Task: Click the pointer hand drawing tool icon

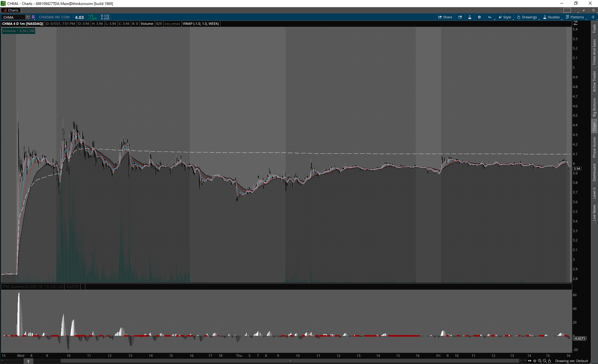Action: pos(550,361)
